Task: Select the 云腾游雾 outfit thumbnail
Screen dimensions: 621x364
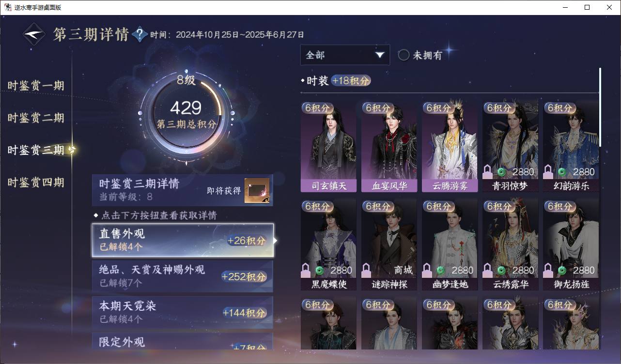Action: point(450,146)
